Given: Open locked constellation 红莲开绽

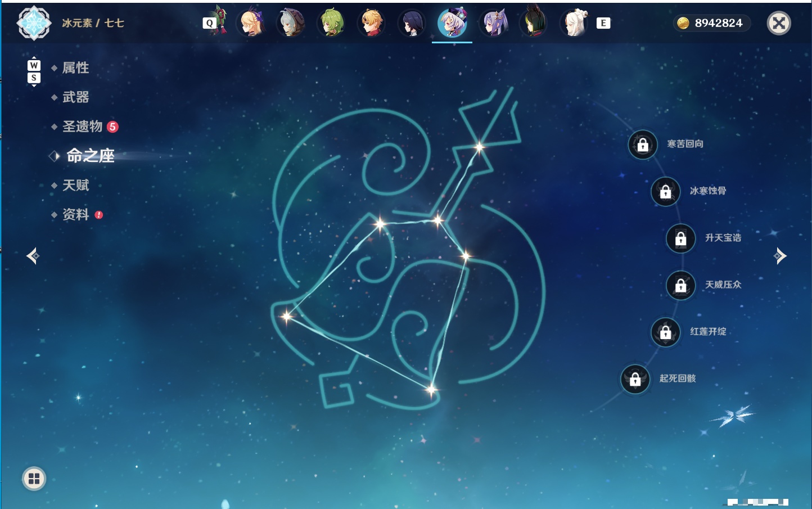Looking at the screenshot, I should [x=666, y=332].
